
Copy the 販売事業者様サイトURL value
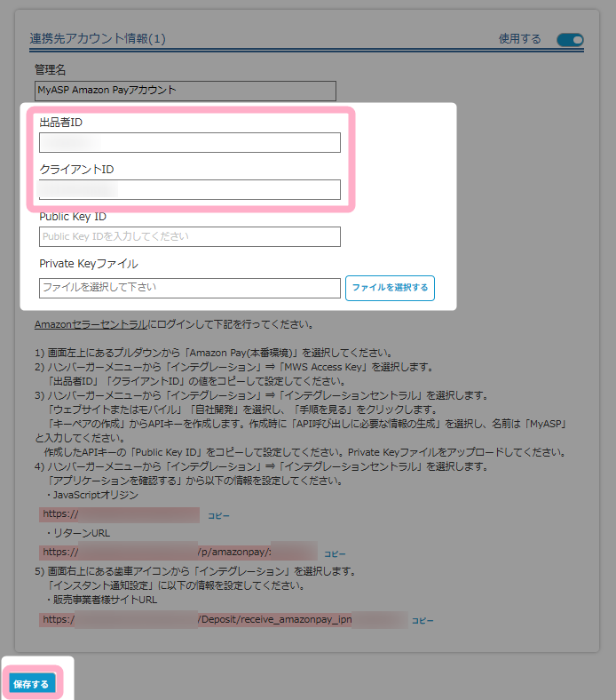423,621
